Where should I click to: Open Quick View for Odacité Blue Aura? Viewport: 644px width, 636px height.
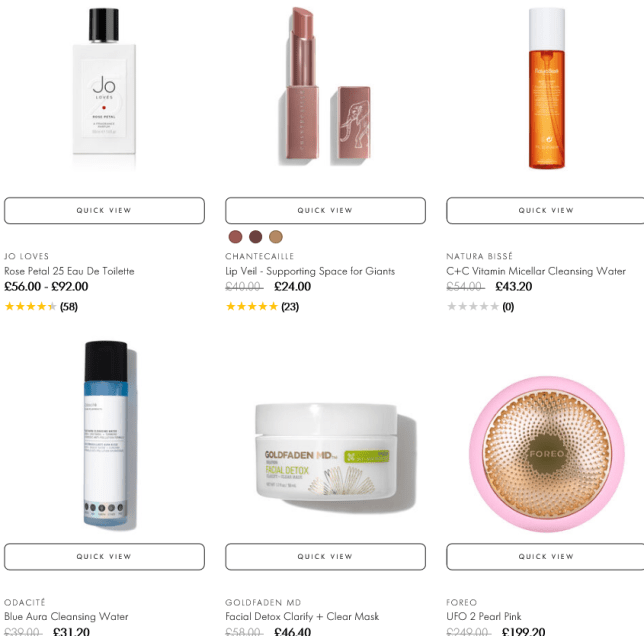pos(104,557)
